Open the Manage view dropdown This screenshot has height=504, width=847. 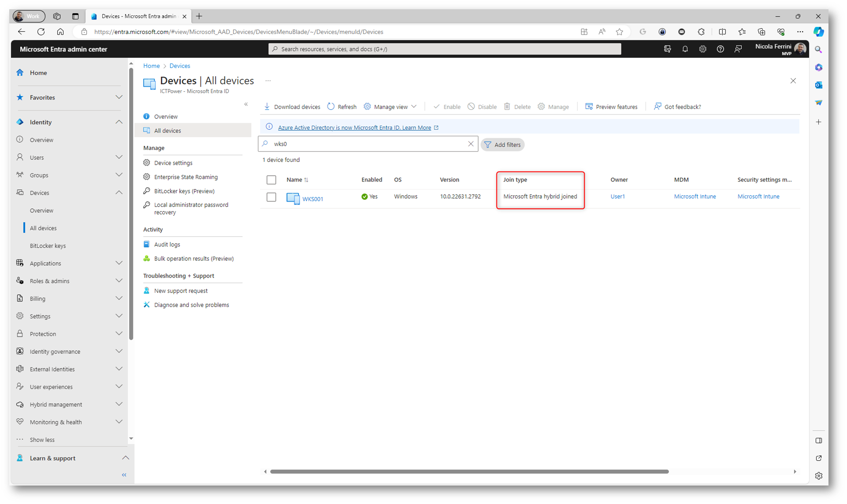390,107
